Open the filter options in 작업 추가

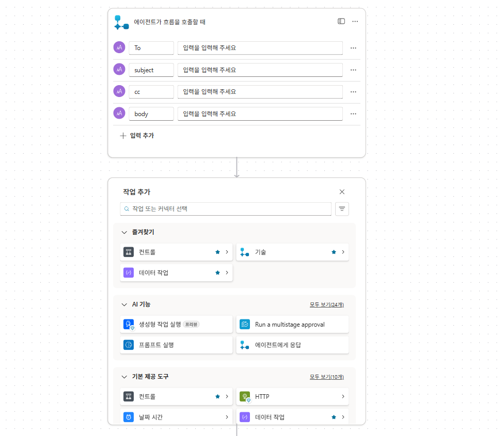point(342,208)
